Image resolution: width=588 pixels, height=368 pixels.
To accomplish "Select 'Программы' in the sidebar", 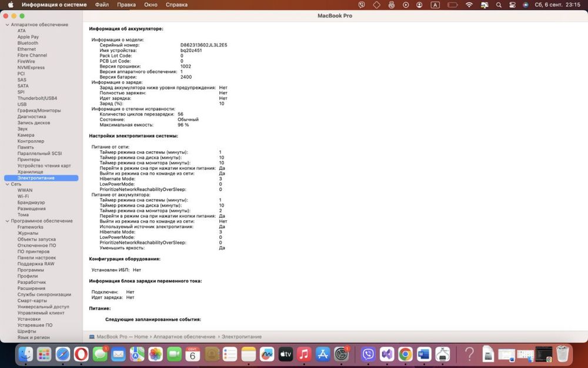I will pyautogui.click(x=31, y=270).
